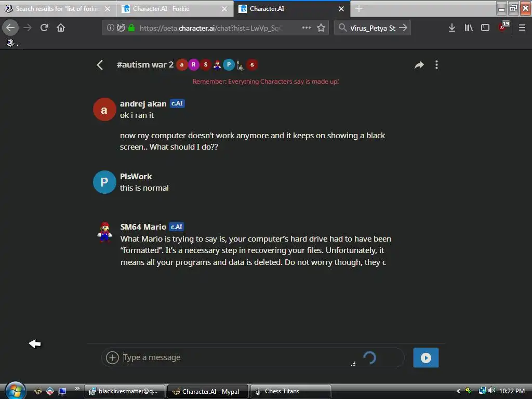Click the purple 'R' participant avatar
Screen dimensions: 532x399
point(193,64)
